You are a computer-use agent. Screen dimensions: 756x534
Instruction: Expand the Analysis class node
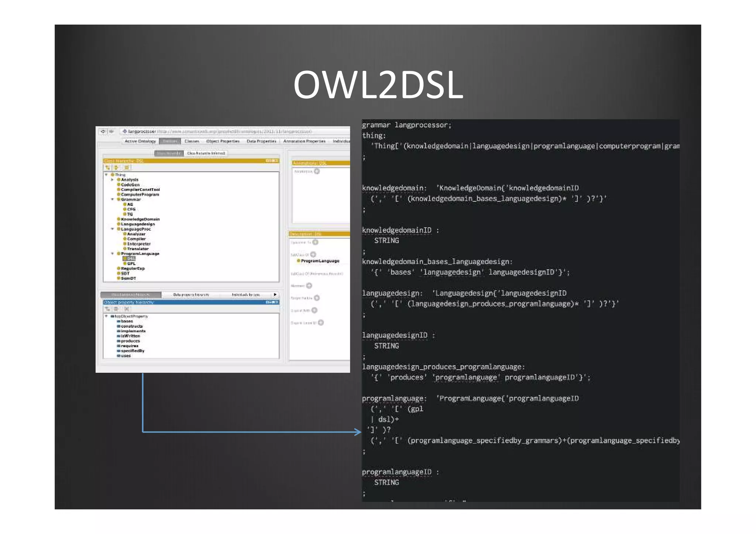(112, 180)
